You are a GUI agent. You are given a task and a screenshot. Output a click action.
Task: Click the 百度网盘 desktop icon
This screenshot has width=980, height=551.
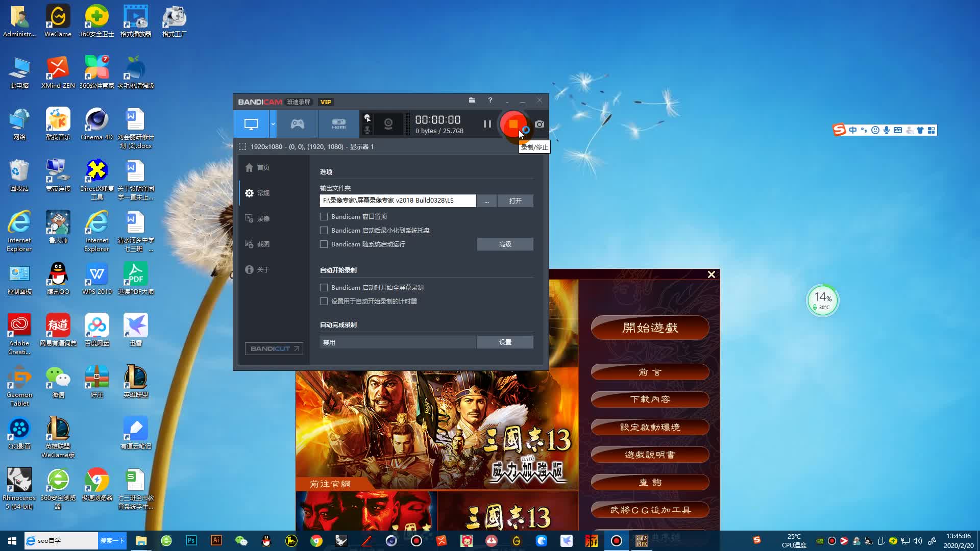(x=96, y=331)
